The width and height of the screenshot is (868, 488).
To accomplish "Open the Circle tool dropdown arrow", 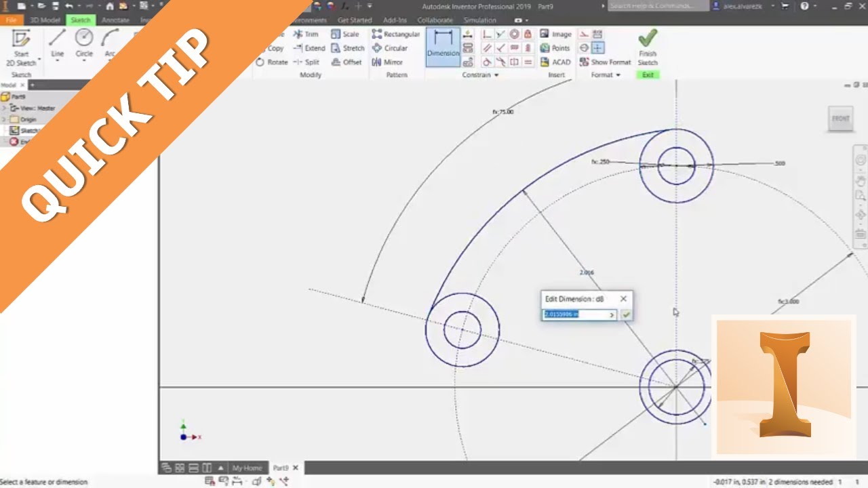I will click(x=84, y=61).
